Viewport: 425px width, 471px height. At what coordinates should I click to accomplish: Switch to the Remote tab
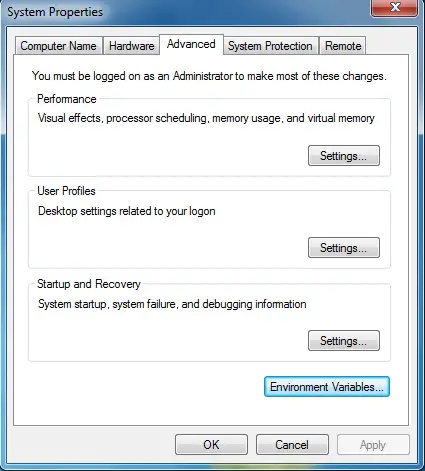[343, 46]
